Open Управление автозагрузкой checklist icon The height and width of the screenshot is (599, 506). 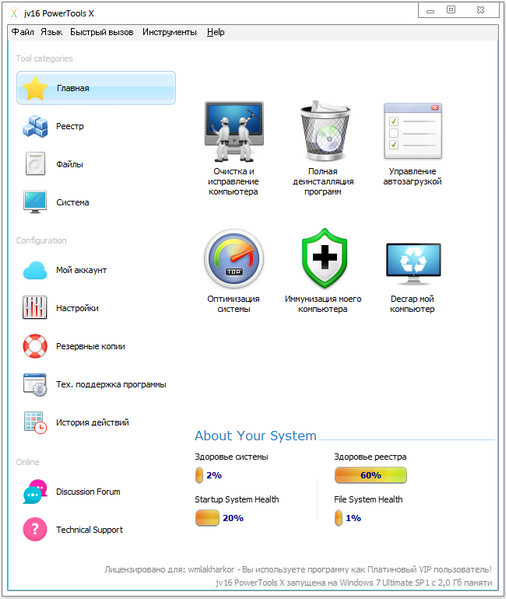tap(413, 131)
